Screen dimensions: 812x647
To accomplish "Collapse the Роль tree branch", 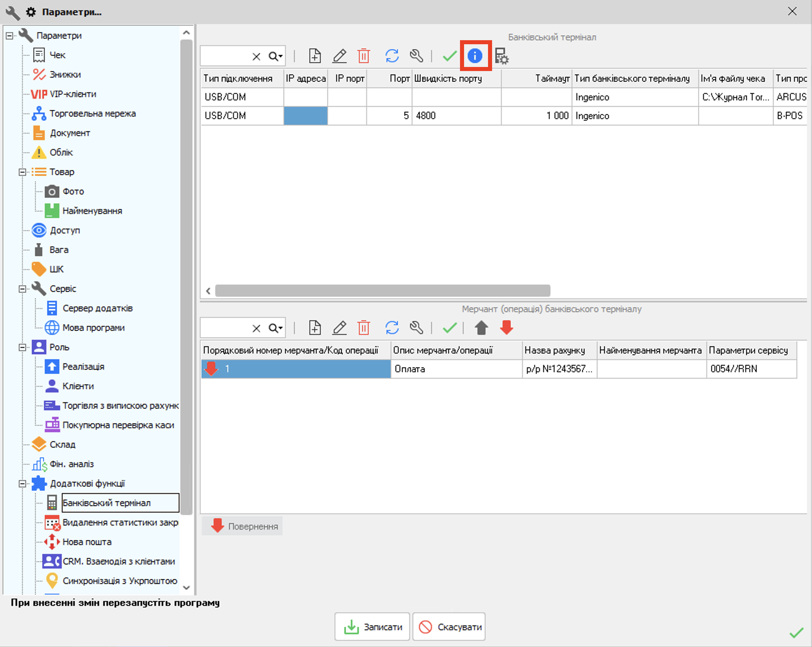I will pyautogui.click(x=22, y=347).
